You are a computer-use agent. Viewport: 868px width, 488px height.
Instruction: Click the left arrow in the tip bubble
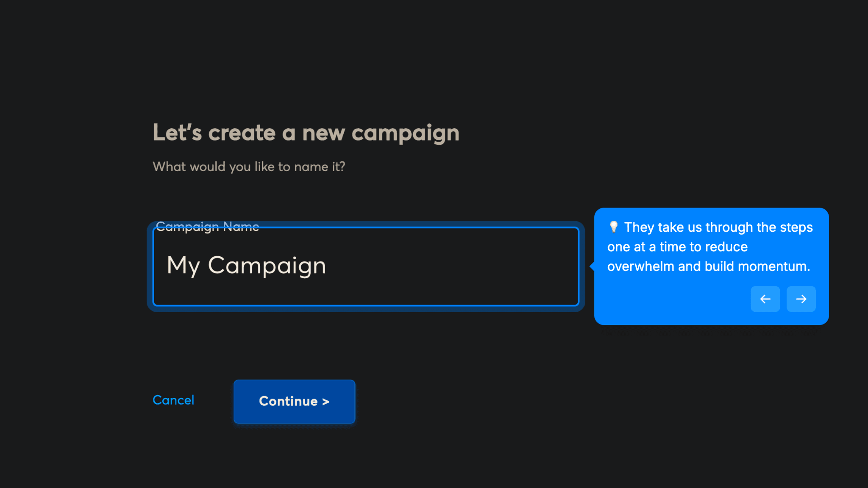[765, 299]
